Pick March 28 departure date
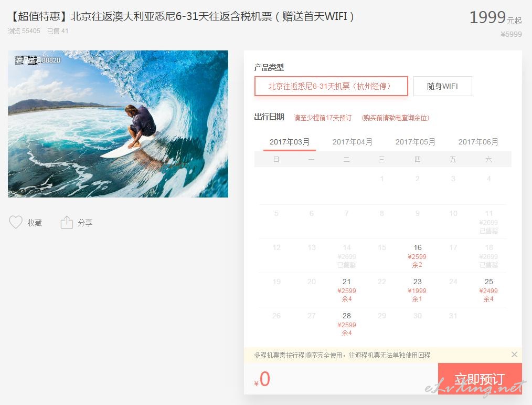The image size is (532, 405). (x=346, y=324)
